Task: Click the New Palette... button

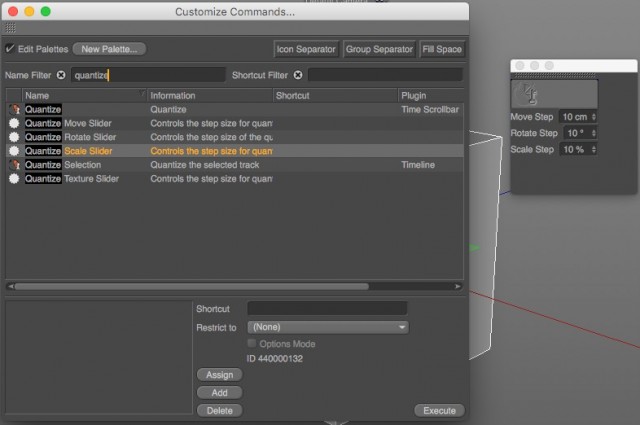Action: [109, 49]
